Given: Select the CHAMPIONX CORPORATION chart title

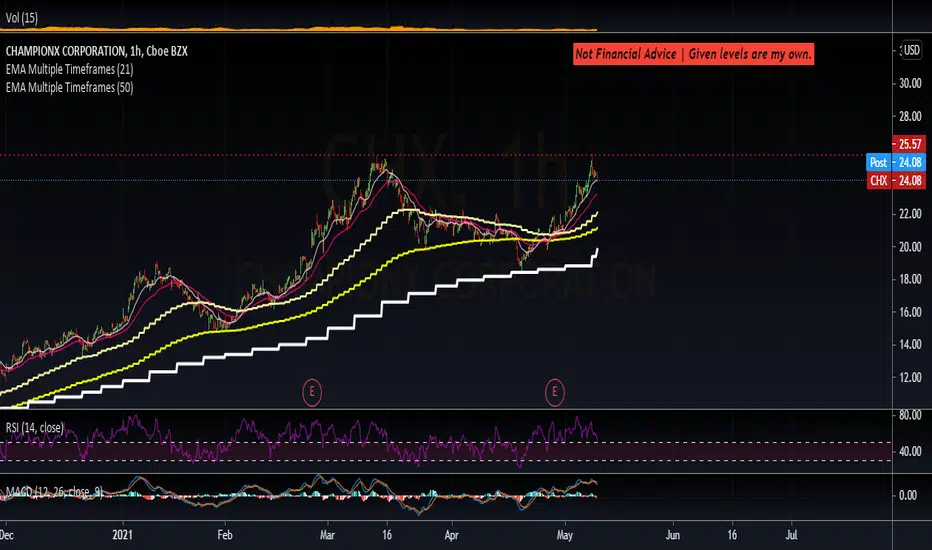Looking at the screenshot, I should pos(97,51).
